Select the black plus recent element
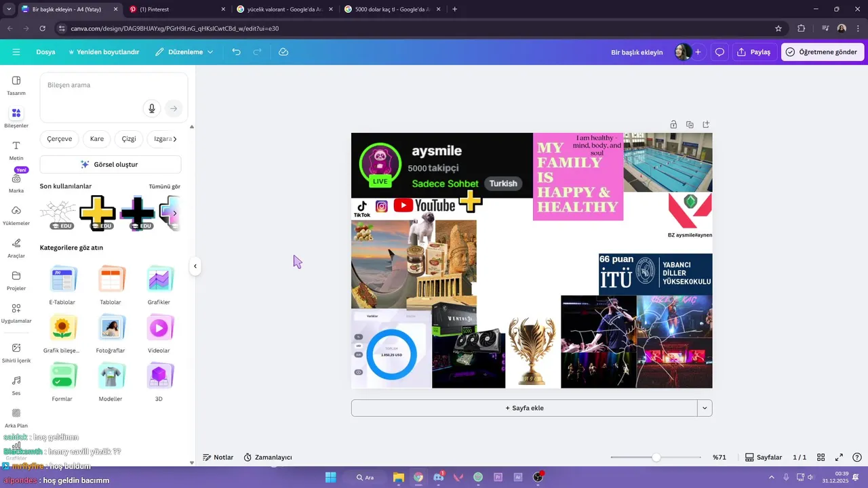Screen dimensions: 868x488 (x=138, y=213)
